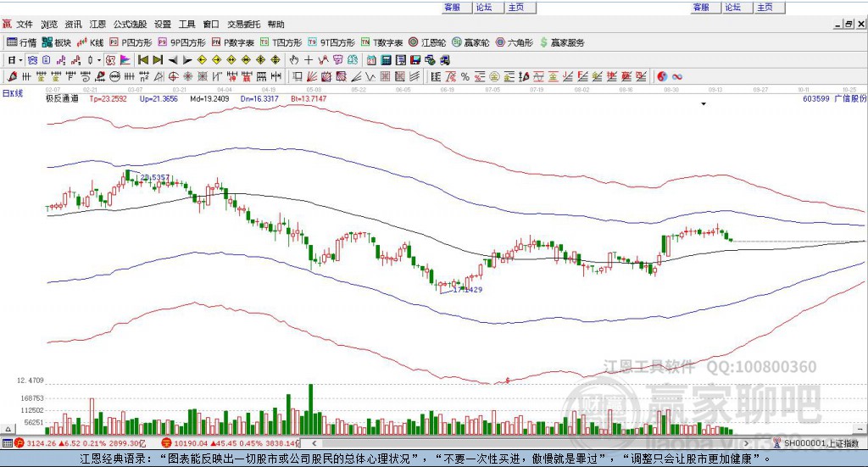Open the 板块 sector view
This screenshot has width=868, height=467.
pos(57,42)
